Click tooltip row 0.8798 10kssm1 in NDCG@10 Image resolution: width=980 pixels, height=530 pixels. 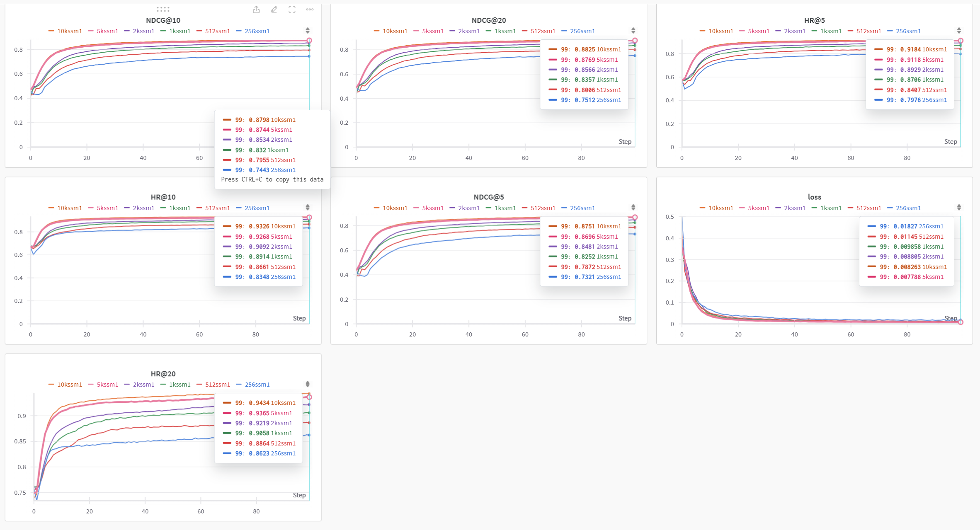tap(259, 120)
